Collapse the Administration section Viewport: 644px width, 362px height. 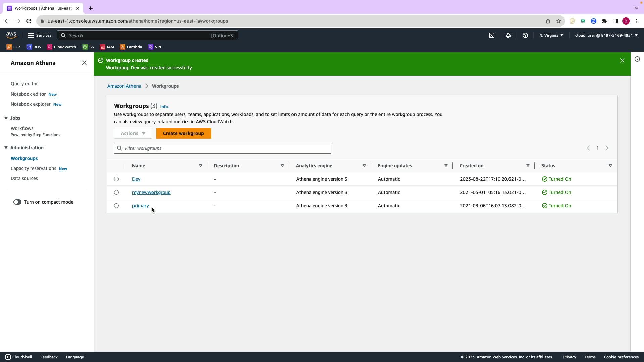pos(6,148)
